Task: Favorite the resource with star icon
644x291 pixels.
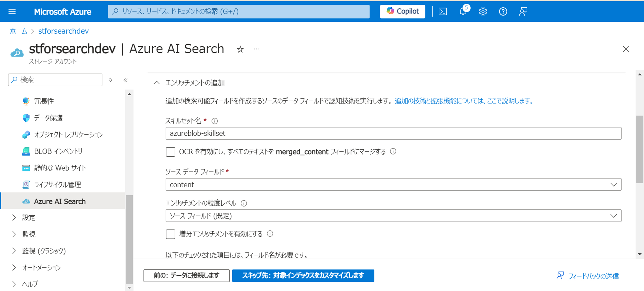Action: tap(240, 49)
